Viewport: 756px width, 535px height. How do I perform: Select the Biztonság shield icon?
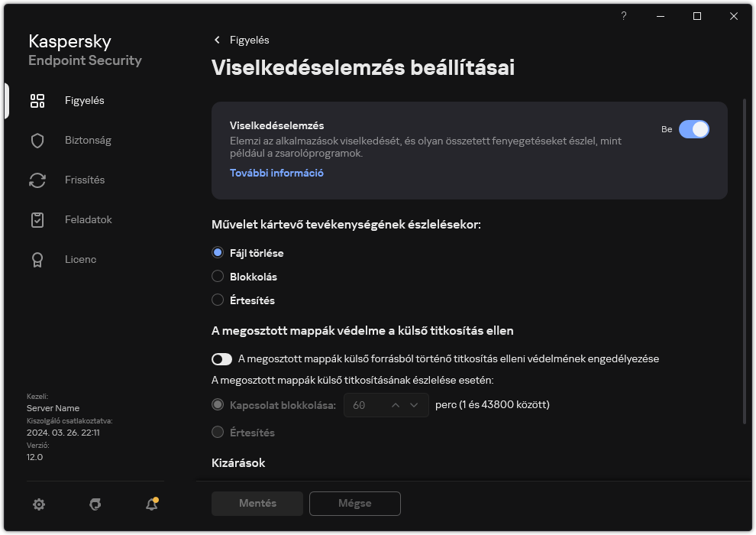37,140
